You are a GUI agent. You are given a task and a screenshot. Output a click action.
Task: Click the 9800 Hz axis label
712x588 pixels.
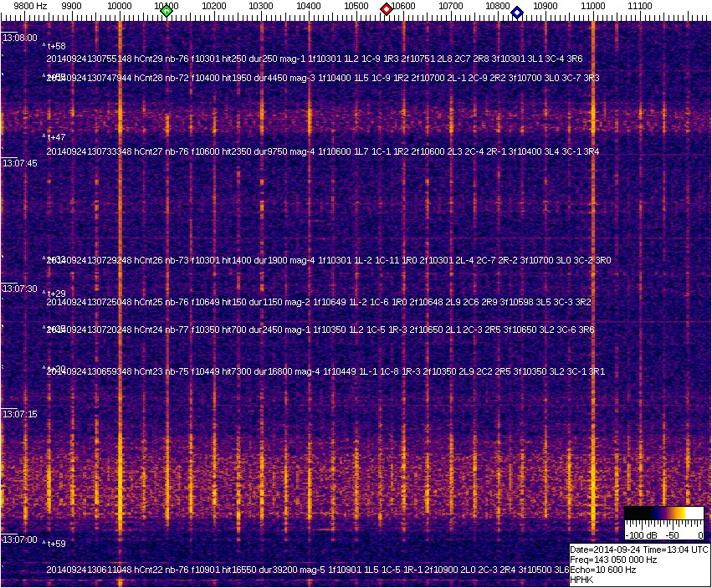pos(30,6)
